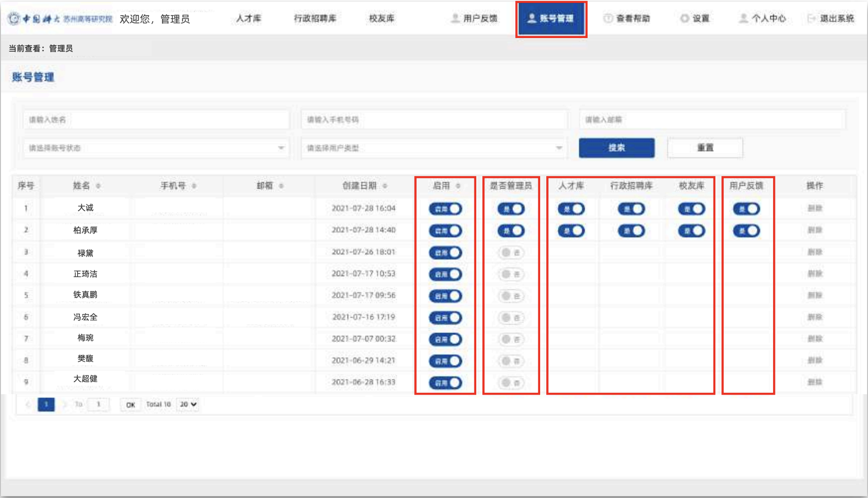Screen dimensions: 868x498
Task: Toggle 启用 switch for 正琦洁
Action: point(445,274)
